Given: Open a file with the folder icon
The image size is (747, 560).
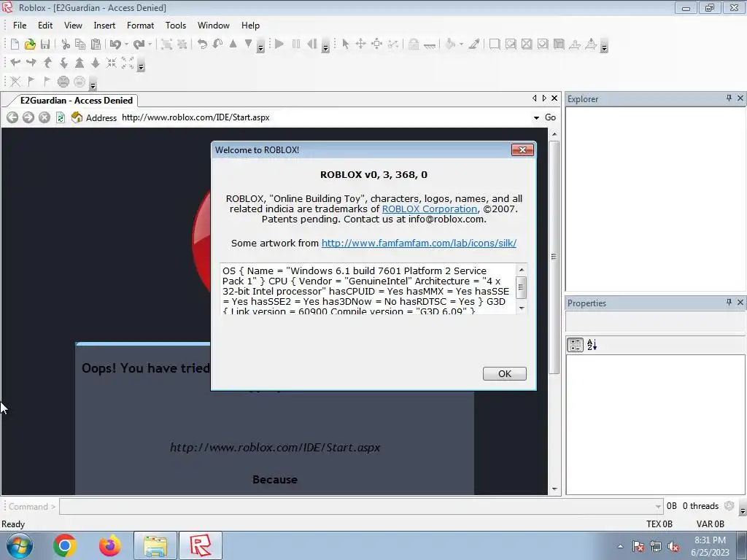Looking at the screenshot, I should pyautogui.click(x=30, y=44).
